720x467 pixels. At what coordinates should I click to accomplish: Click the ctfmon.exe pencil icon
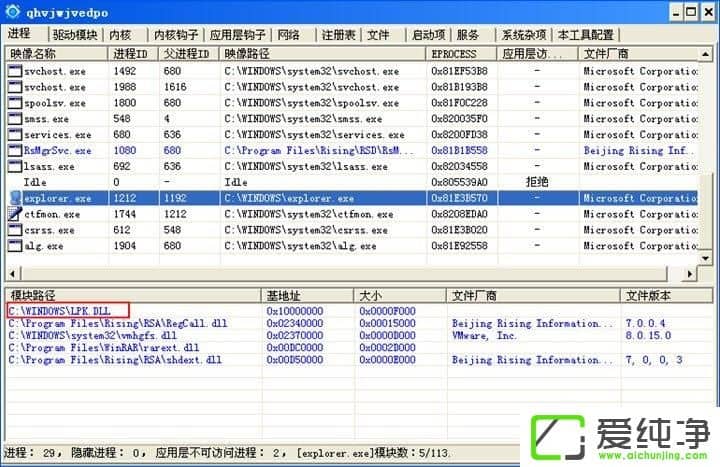[14, 214]
